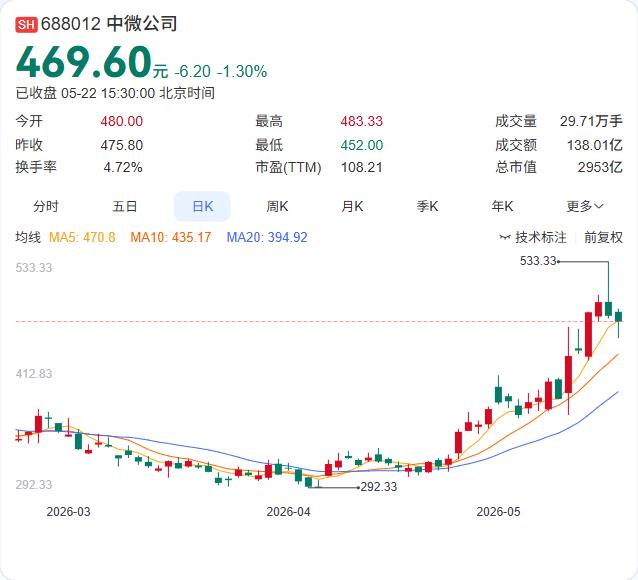Click the closing time 已收盘 05-22 15:30:00 text

click(115, 93)
